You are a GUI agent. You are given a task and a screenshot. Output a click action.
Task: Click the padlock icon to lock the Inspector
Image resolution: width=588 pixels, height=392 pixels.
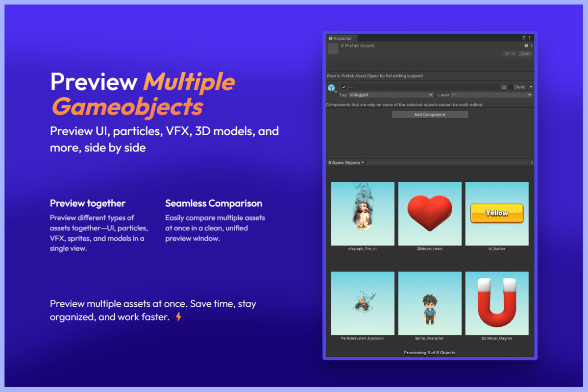coord(524,38)
